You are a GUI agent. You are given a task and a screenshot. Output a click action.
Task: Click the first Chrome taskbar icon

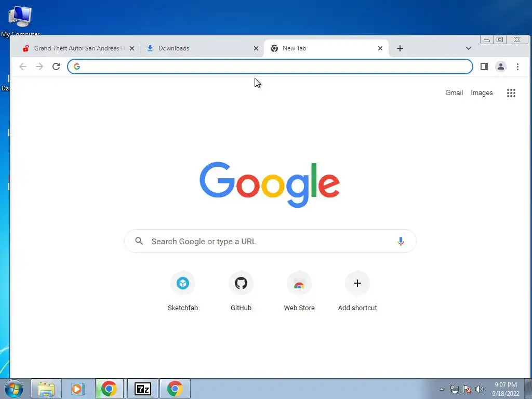[109, 389]
